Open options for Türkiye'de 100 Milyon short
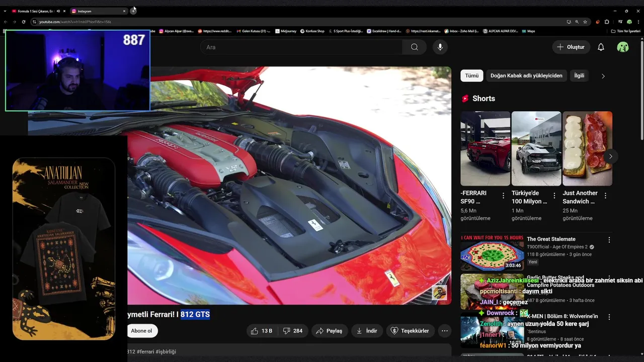Image resolution: width=644 pixels, height=362 pixels. (x=554, y=196)
